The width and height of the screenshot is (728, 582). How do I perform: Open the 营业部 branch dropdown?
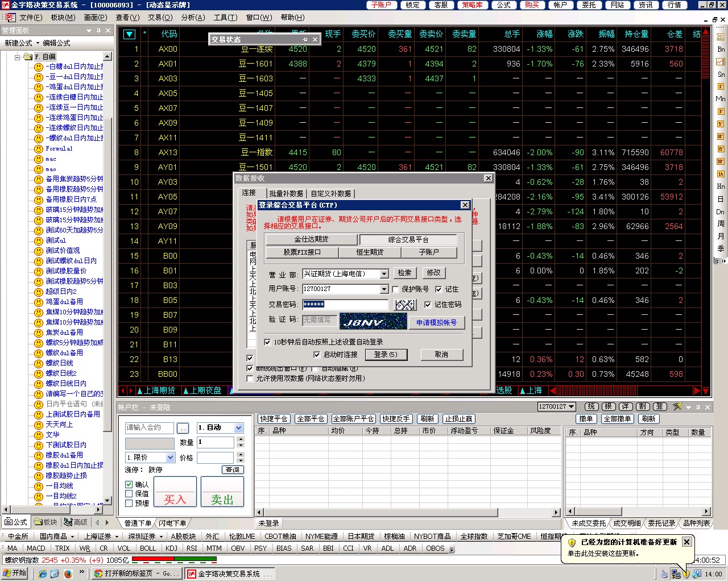tap(384, 274)
